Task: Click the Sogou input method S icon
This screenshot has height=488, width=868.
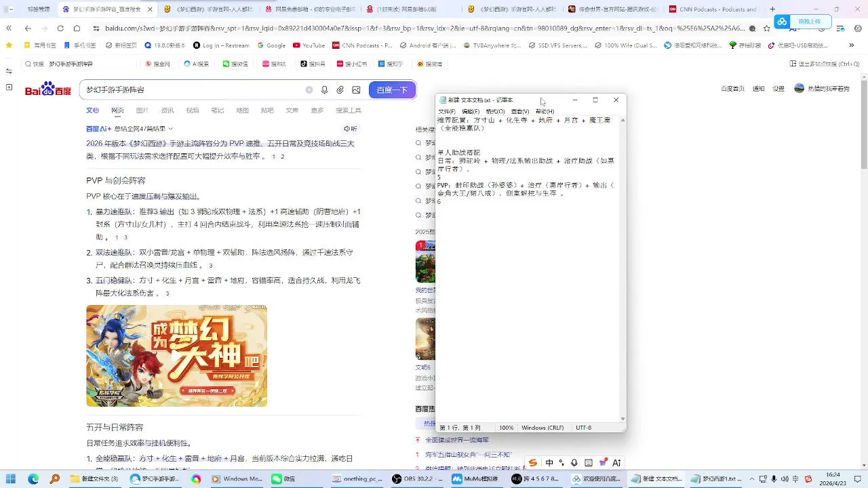Action: coord(533,463)
